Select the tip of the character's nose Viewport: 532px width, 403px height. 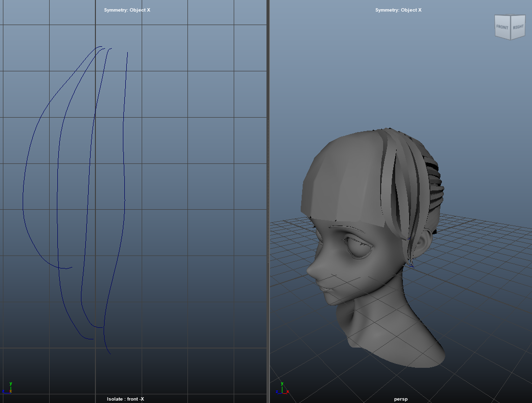click(x=310, y=270)
